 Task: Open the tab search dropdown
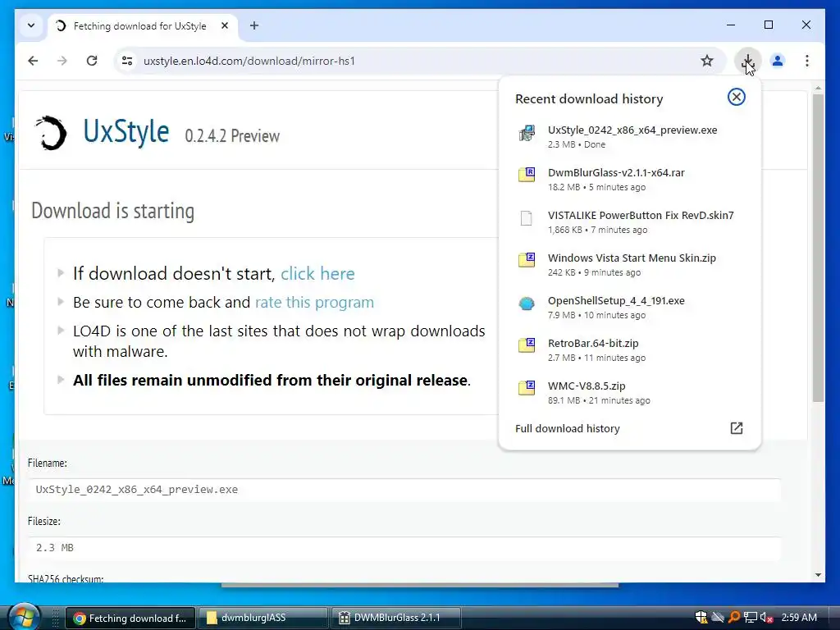click(x=31, y=25)
